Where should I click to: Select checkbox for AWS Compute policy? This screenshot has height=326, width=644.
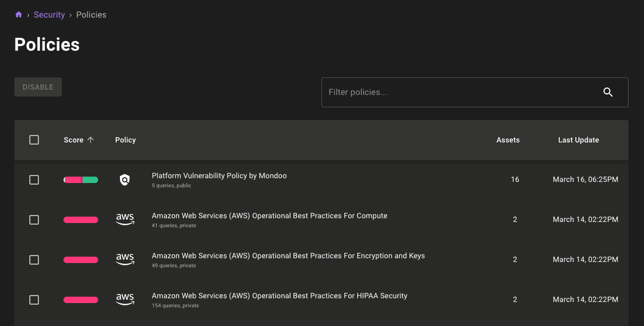coord(34,220)
